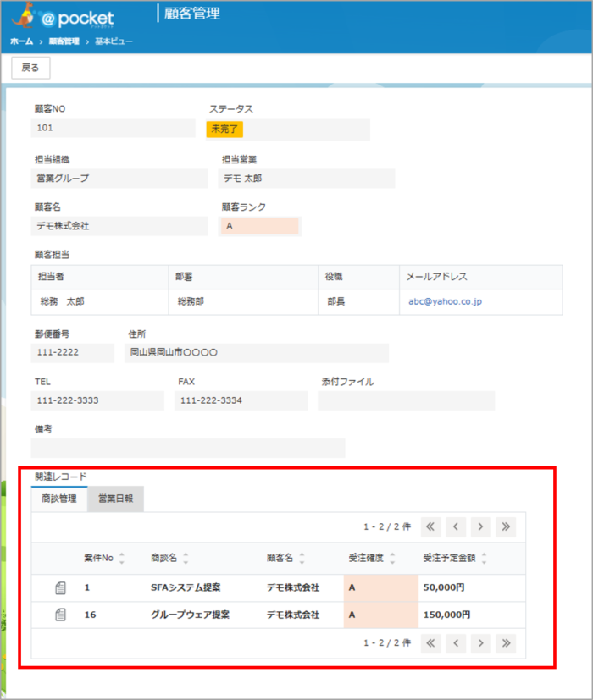
Task: Click 受注確度 A cell in SFAシステム提案 row
Action: tap(380, 588)
